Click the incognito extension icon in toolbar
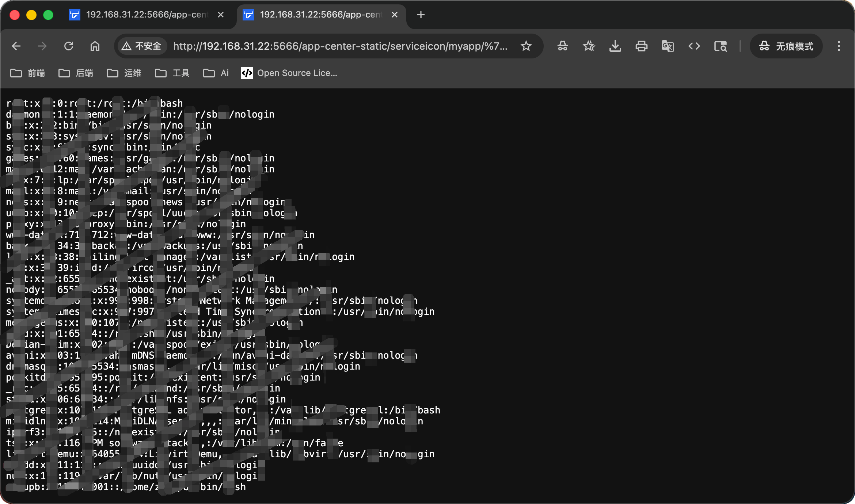 563,46
